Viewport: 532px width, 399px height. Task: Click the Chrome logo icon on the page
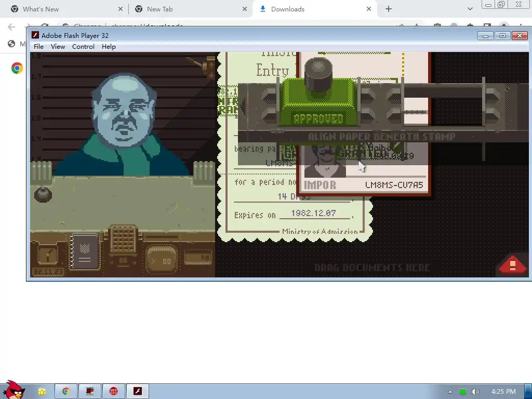point(17,68)
